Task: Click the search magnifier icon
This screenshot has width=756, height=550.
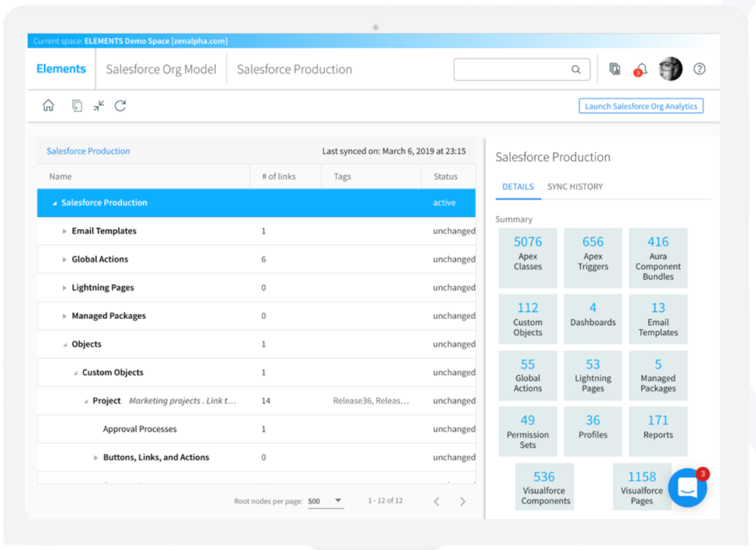Action: pyautogui.click(x=576, y=69)
